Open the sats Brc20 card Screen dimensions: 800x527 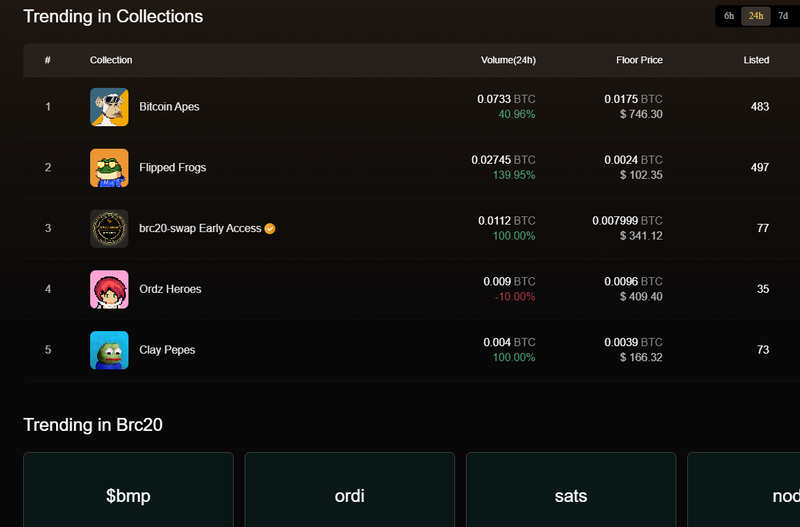pyautogui.click(x=571, y=495)
